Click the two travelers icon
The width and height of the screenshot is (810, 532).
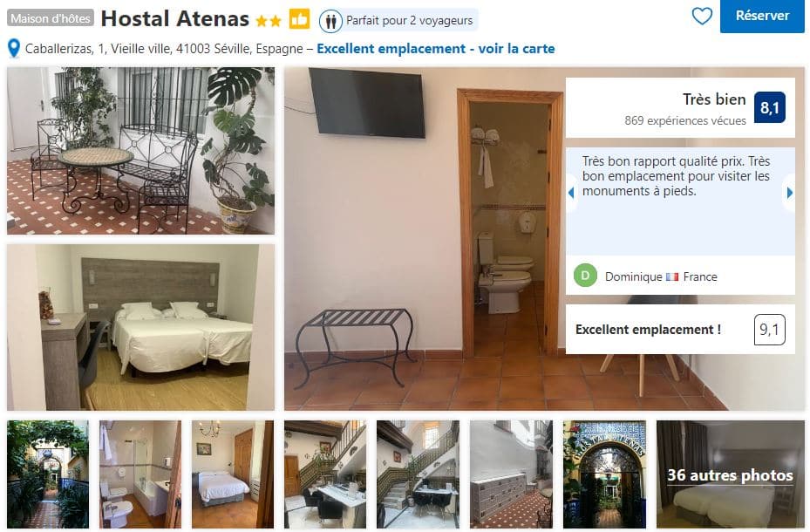tap(330, 21)
